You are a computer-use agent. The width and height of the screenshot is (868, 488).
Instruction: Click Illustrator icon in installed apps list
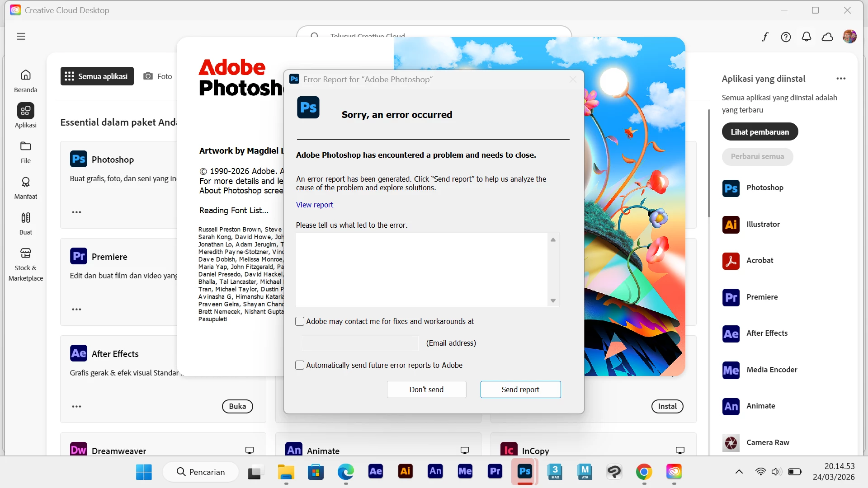[731, 225]
